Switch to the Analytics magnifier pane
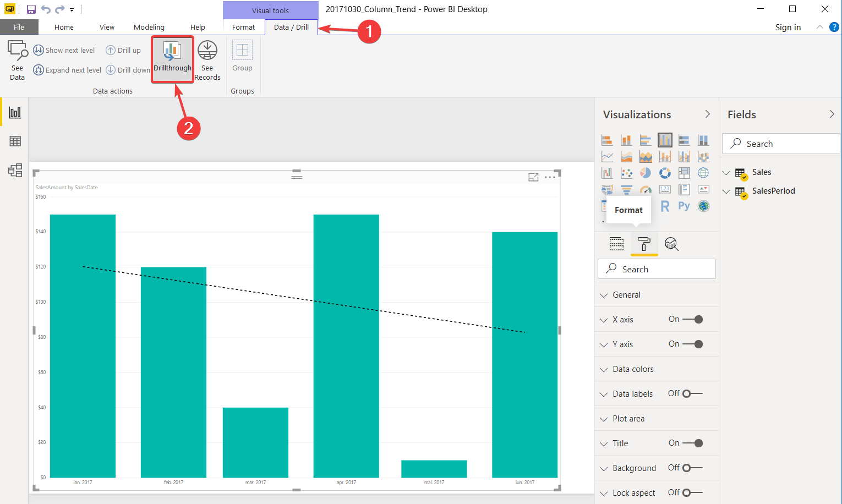Image resolution: width=842 pixels, height=504 pixels. [671, 244]
